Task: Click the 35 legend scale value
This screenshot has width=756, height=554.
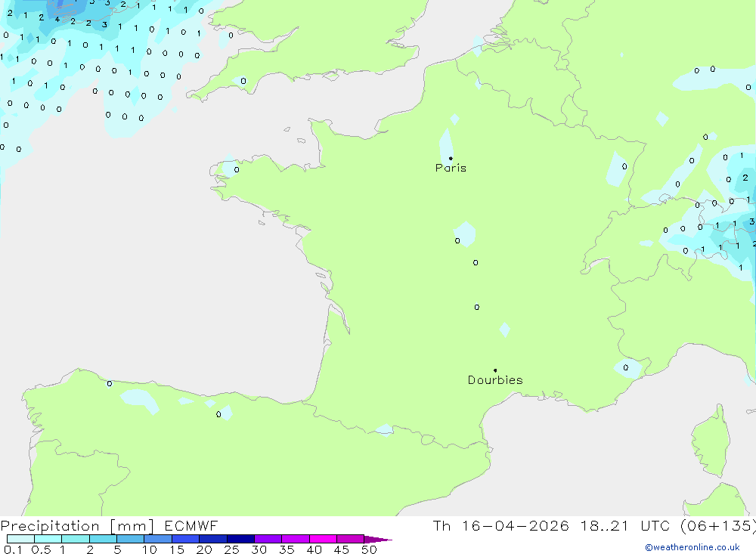Action: point(287,549)
